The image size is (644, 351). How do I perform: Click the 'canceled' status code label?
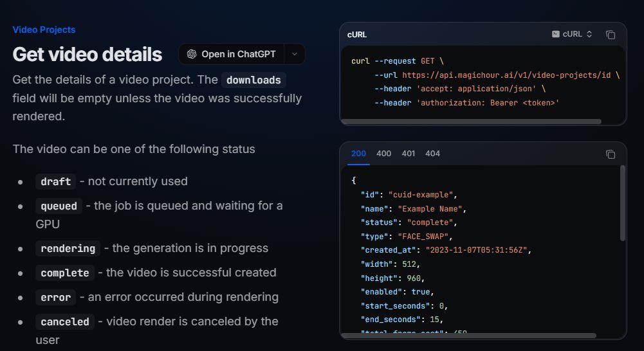[x=65, y=322]
